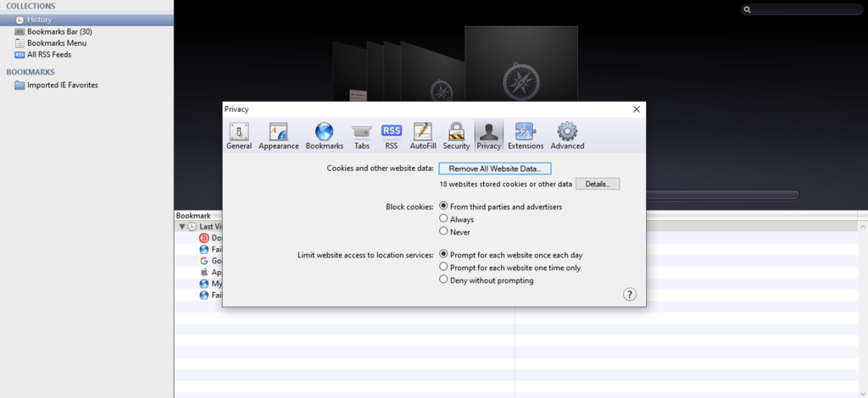Open the RSS preferences icon
This screenshot has height=398, width=868.
[392, 136]
